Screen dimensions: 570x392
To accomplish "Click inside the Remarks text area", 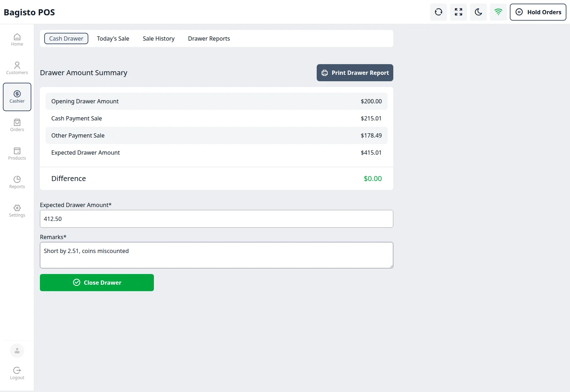I will tap(217, 255).
